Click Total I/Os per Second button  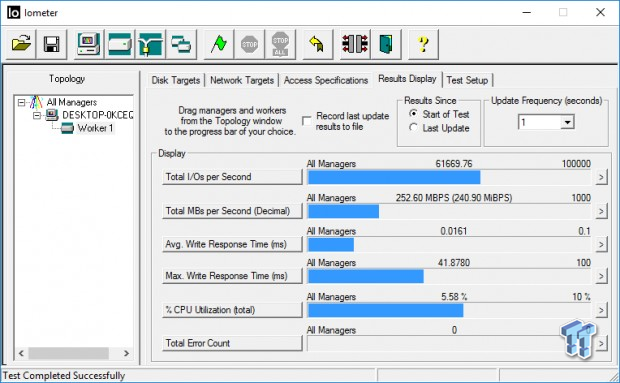coord(232,177)
